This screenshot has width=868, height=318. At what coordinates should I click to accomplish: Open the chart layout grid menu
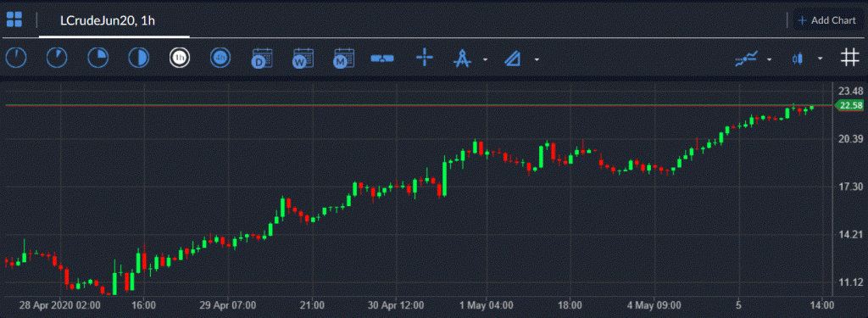tap(14, 20)
